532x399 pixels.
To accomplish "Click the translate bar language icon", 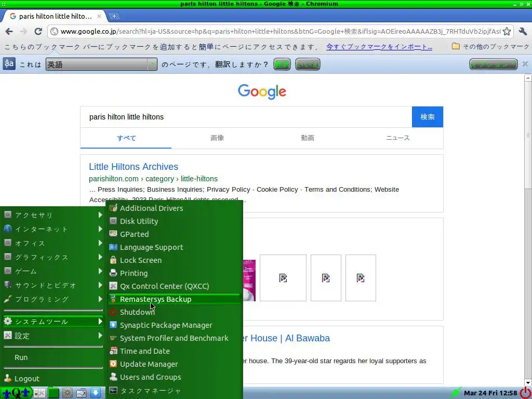I will pyautogui.click(x=9, y=63).
